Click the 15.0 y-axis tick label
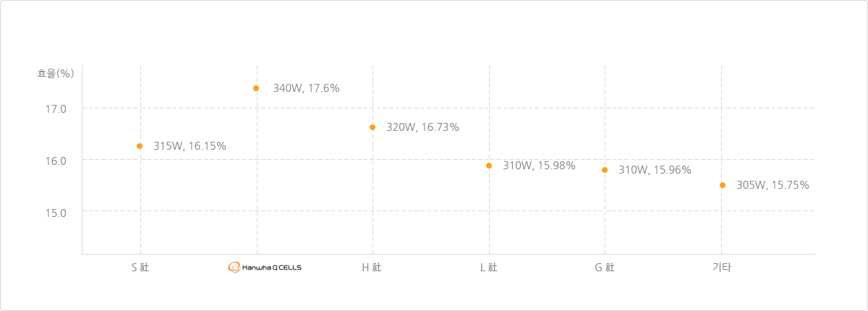The height and width of the screenshot is (311, 868). coord(56,213)
